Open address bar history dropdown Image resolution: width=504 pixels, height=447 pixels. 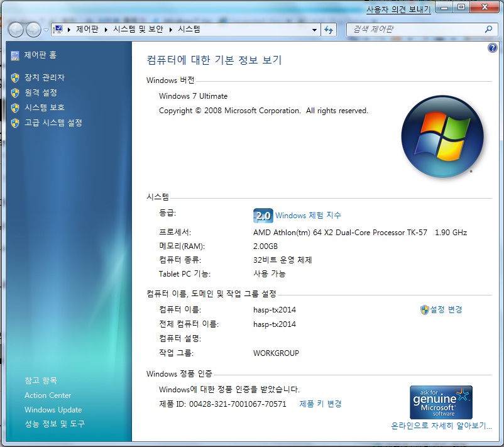pyautogui.click(x=314, y=30)
